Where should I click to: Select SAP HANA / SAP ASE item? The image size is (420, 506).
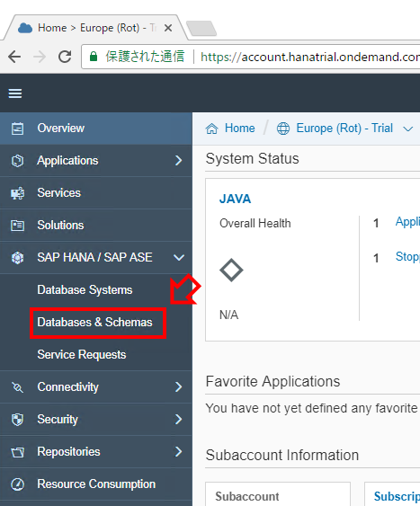[96, 257]
